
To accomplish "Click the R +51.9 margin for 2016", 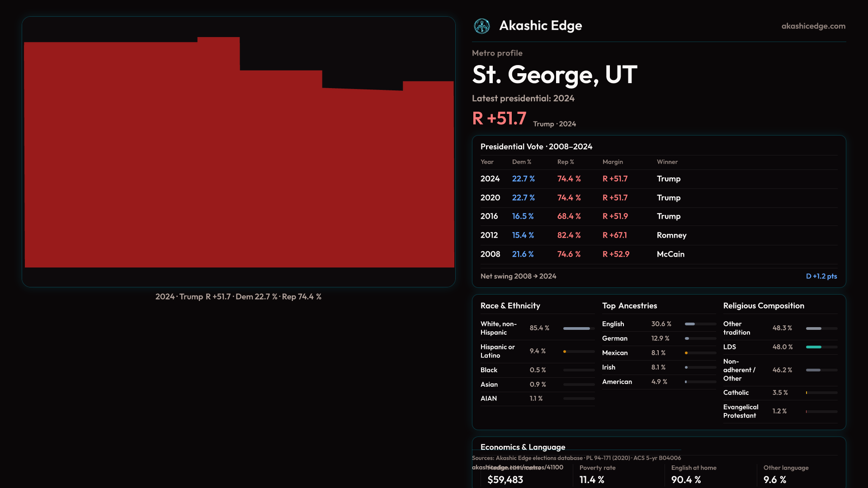I will click(615, 216).
